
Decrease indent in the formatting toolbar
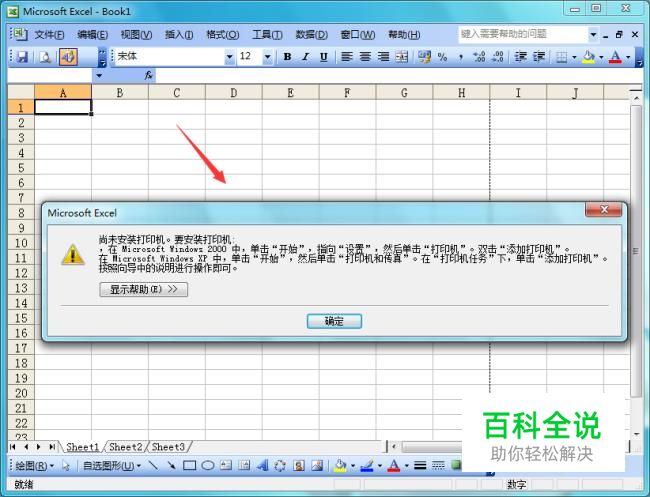(x=520, y=57)
